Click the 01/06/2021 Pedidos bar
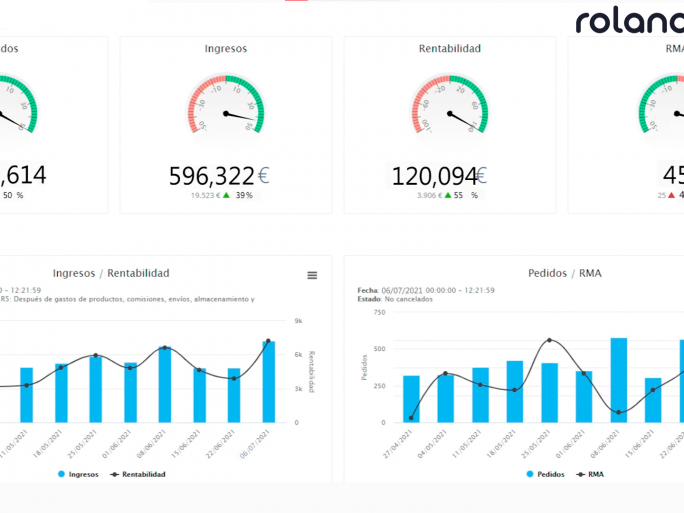The width and height of the screenshot is (684, 513). coord(584,397)
